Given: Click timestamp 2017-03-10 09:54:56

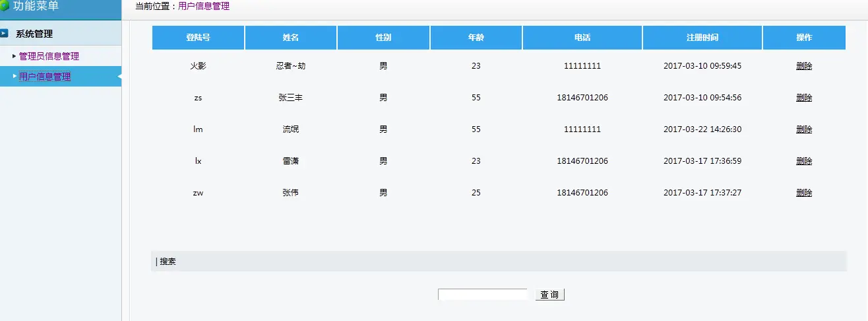Looking at the screenshot, I should point(702,98).
